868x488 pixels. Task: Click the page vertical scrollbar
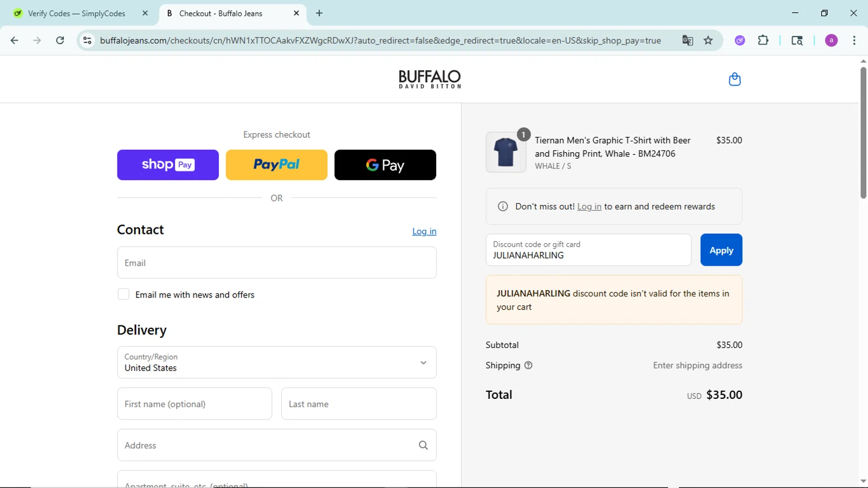tap(863, 132)
